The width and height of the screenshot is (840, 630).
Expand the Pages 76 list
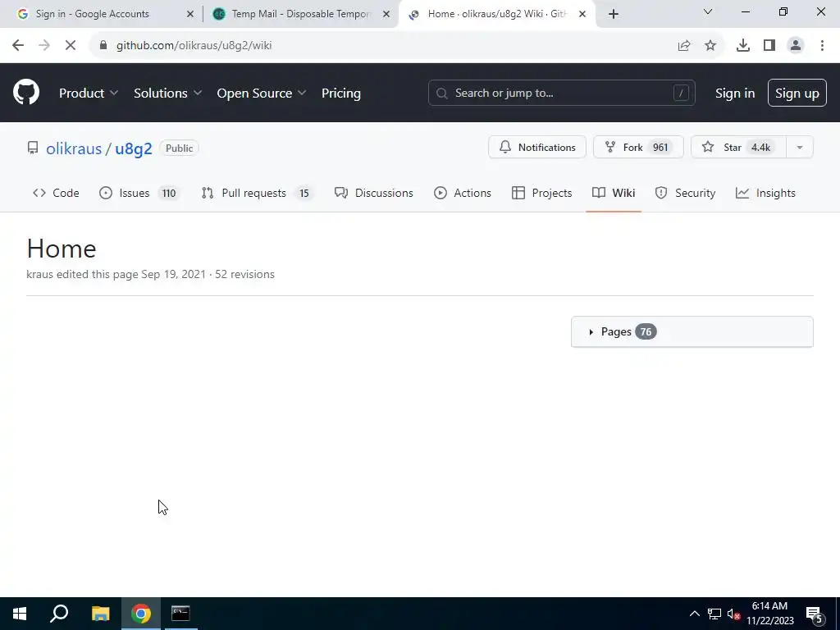(x=692, y=331)
